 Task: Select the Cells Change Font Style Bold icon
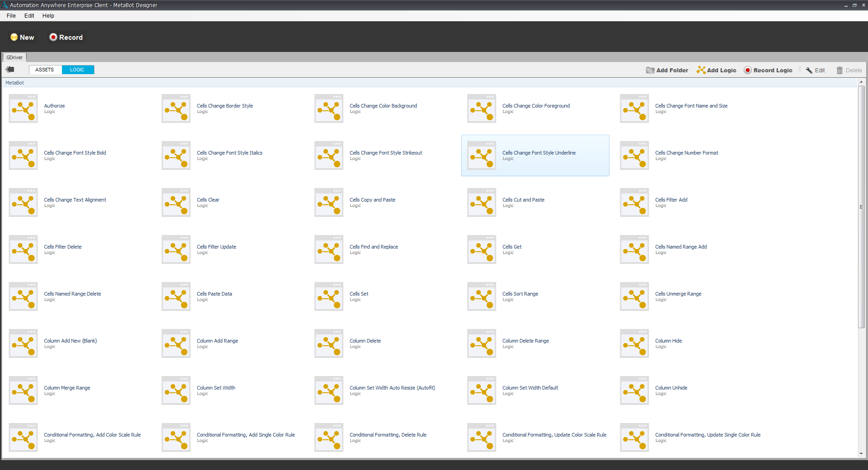click(x=23, y=155)
